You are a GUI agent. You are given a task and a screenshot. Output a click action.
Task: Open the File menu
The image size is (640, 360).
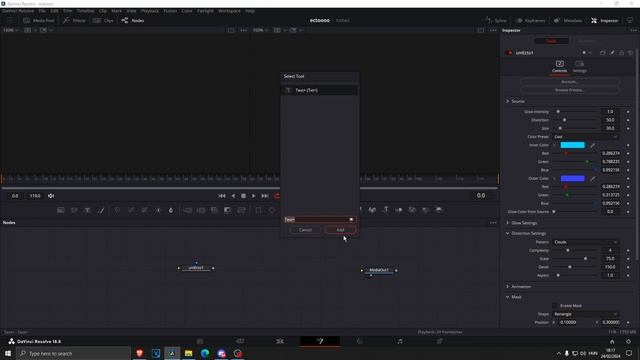[x=42, y=11]
